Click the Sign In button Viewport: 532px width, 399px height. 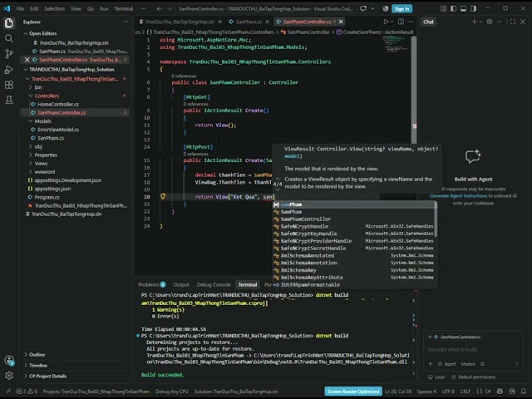pyautogui.click(x=401, y=9)
